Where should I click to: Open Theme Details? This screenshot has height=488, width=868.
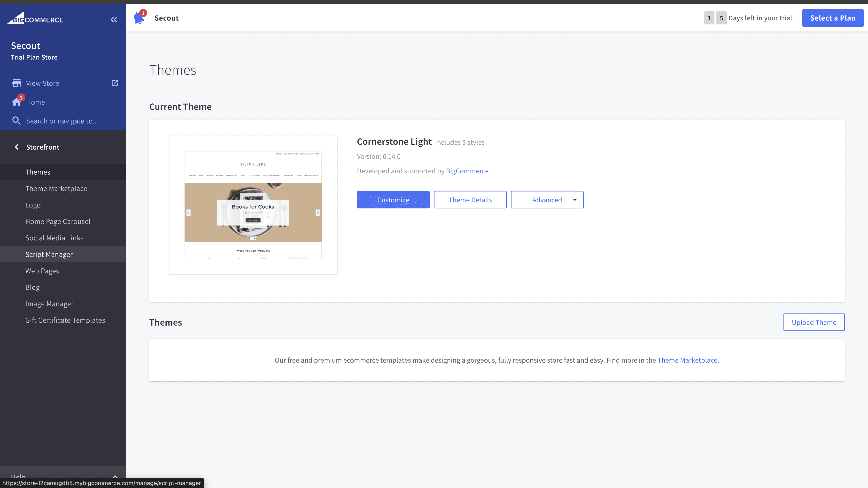pos(470,199)
